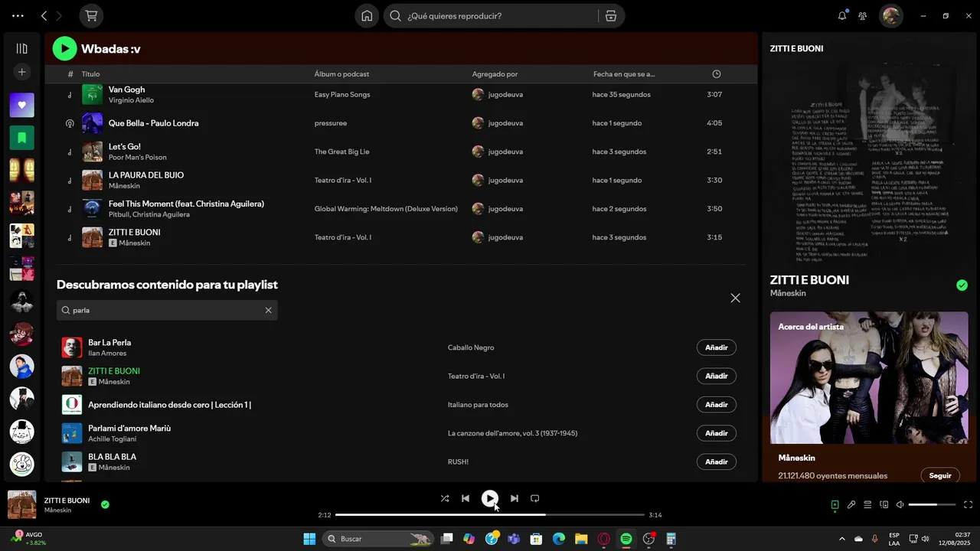Open the Windows Start menu
The height and width of the screenshot is (551, 980).
[309, 539]
